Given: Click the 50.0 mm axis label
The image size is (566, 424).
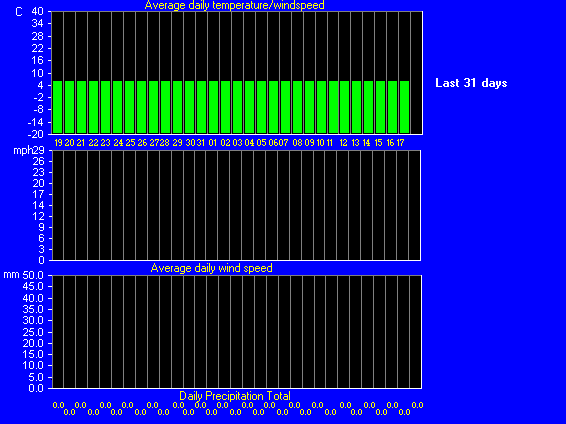Looking at the screenshot, I should coord(33,275).
